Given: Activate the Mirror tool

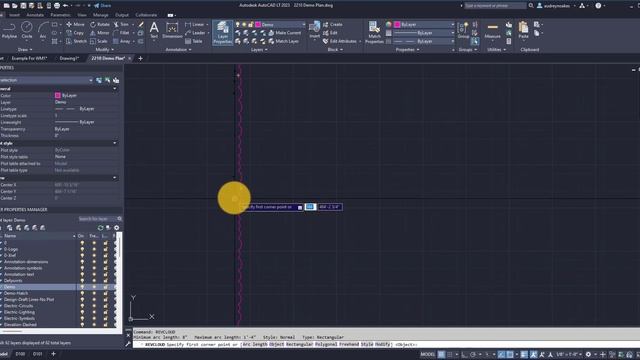Looking at the screenshot, I should point(100,33).
